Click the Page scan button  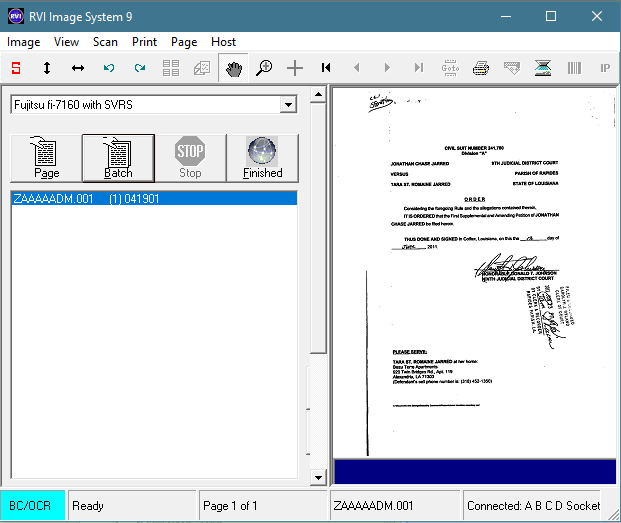pos(46,158)
